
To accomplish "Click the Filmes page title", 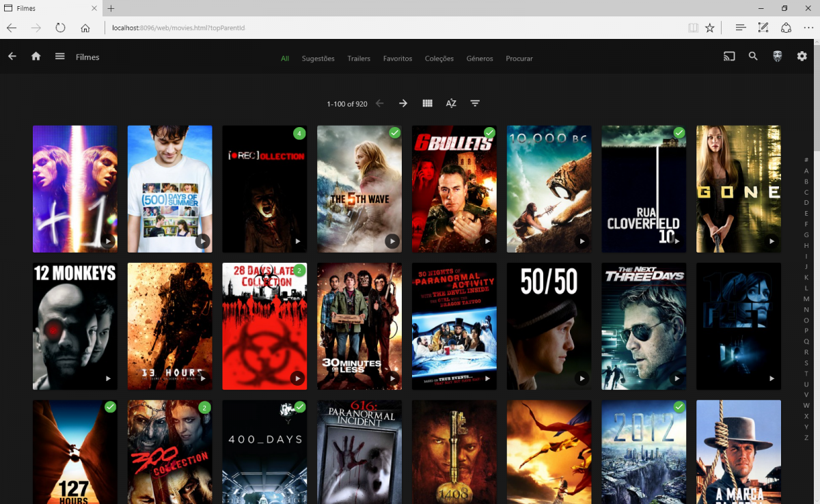I will [87, 57].
